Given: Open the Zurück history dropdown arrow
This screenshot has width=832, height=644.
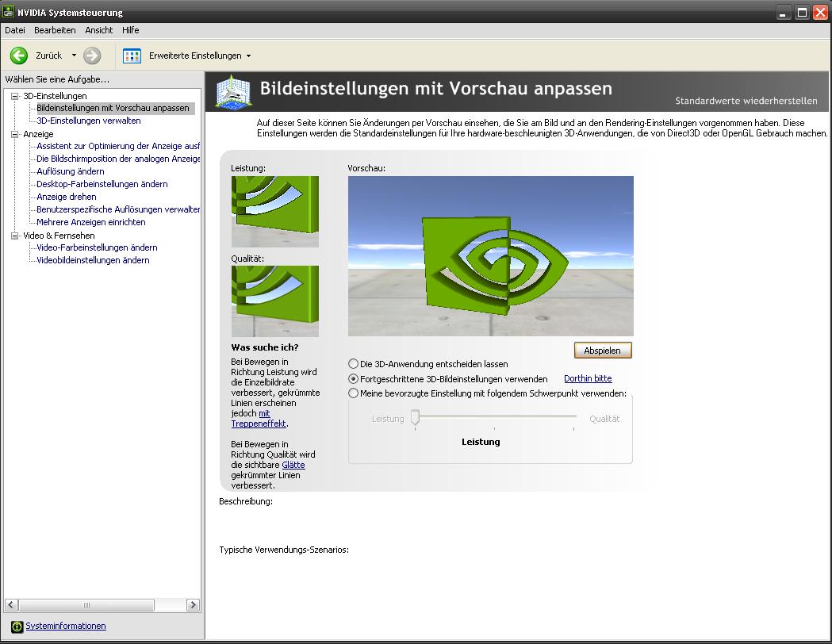Looking at the screenshot, I should point(74,56).
